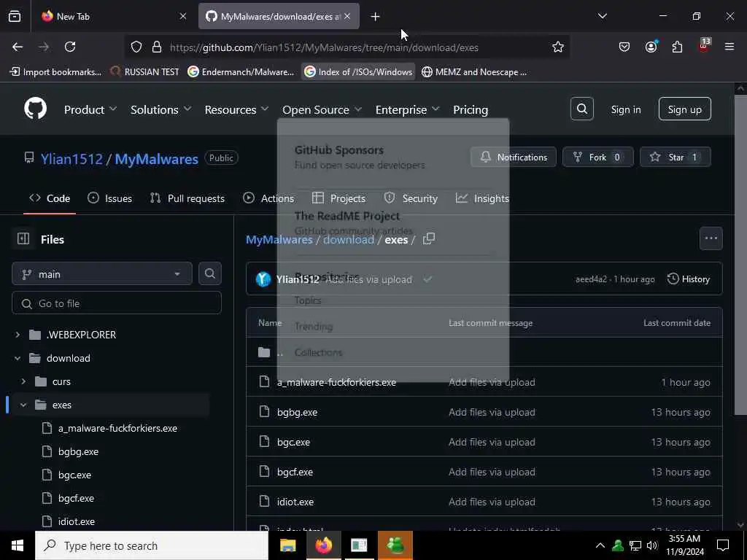Open the Actions tab
This screenshot has width=747, height=560.
tap(268, 198)
